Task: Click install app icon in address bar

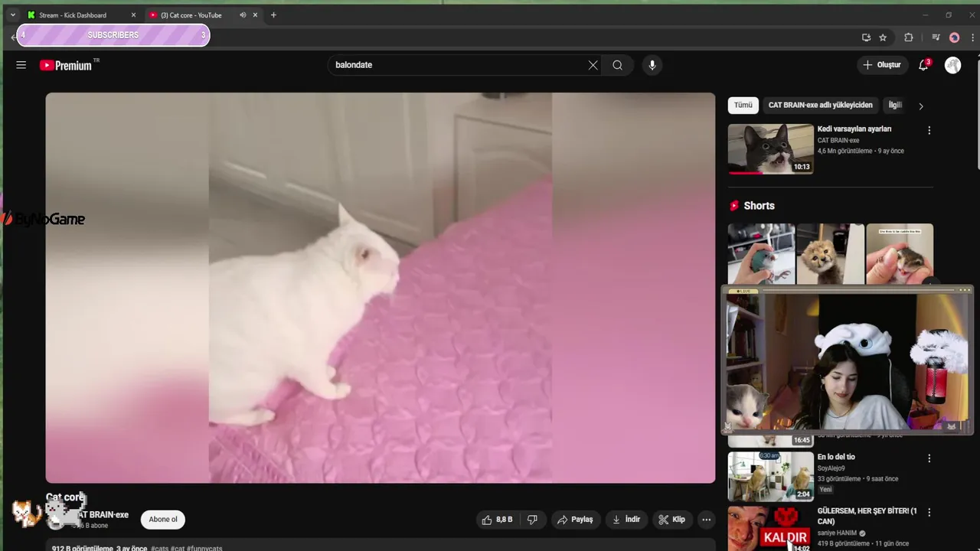Action: [866, 37]
